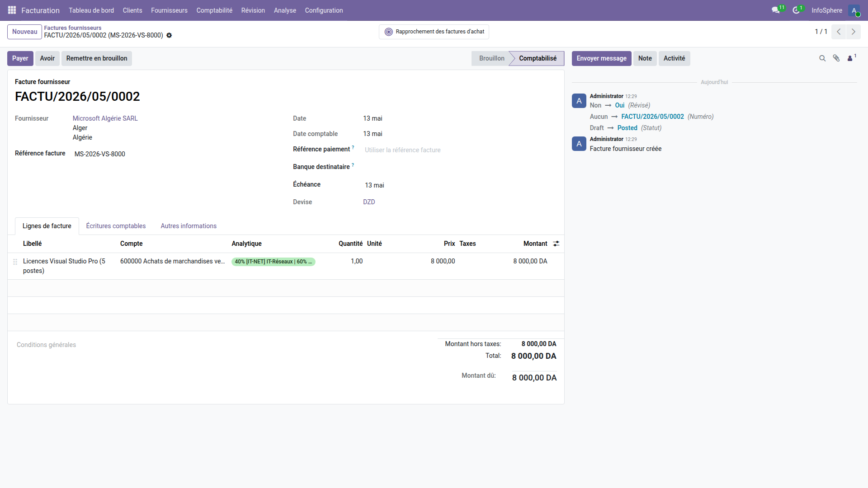Click the Administrator avatar in top bar
The image size is (868, 488).
coord(854,10)
